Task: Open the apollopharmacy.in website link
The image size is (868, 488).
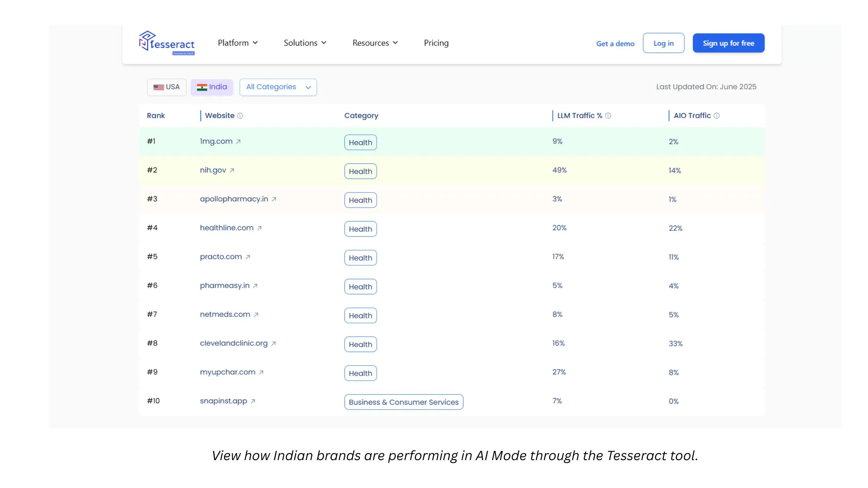Action: coord(234,199)
